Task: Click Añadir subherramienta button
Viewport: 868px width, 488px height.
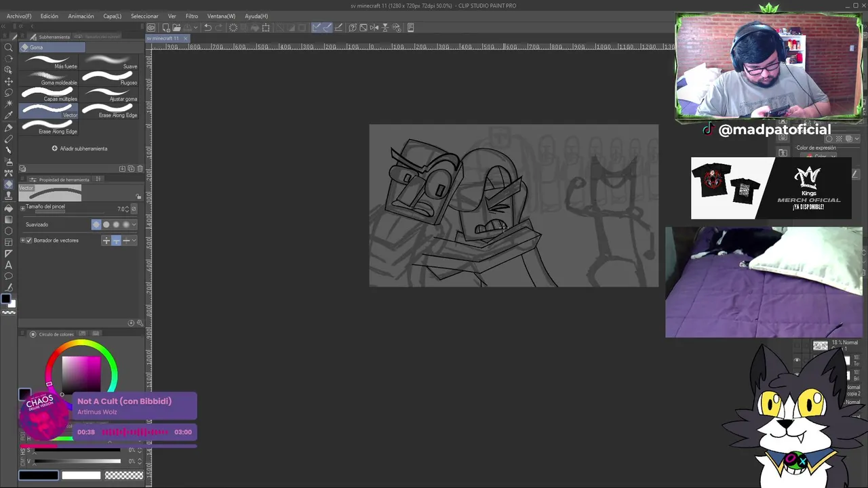Action: tap(80, 148)
